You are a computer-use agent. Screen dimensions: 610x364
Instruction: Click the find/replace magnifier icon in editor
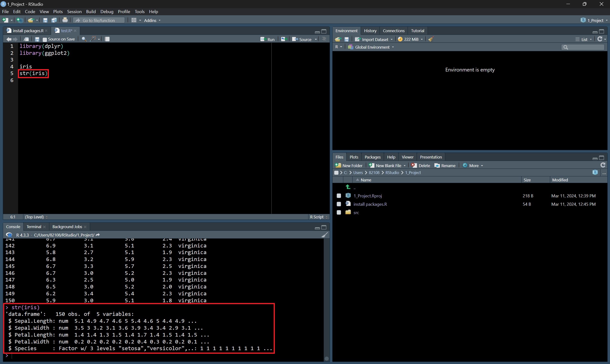coord(84,39)
